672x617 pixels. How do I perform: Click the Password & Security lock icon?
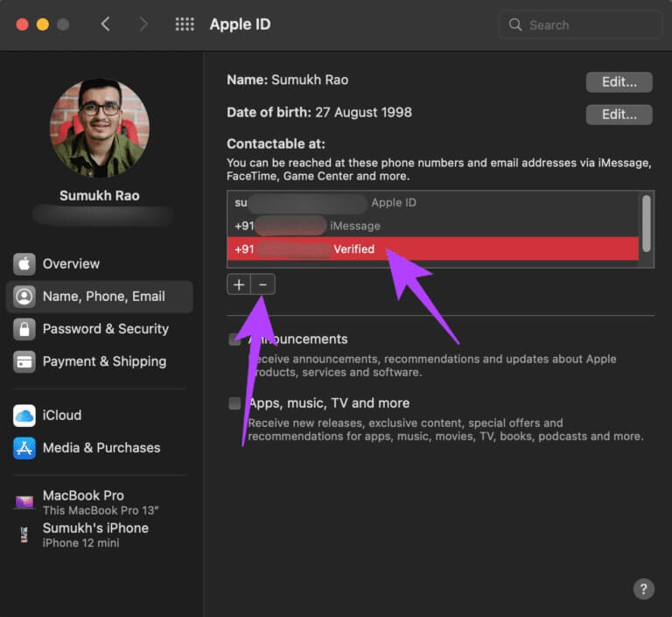coord(24,329)
